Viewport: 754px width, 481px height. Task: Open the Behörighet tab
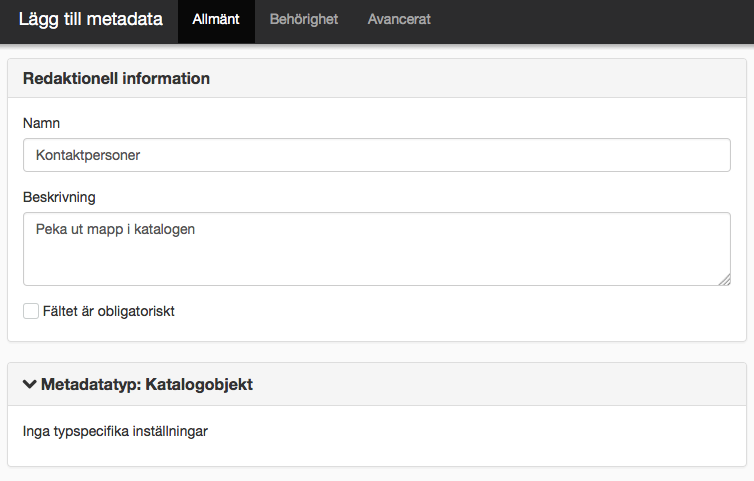(x=303, y=19)
